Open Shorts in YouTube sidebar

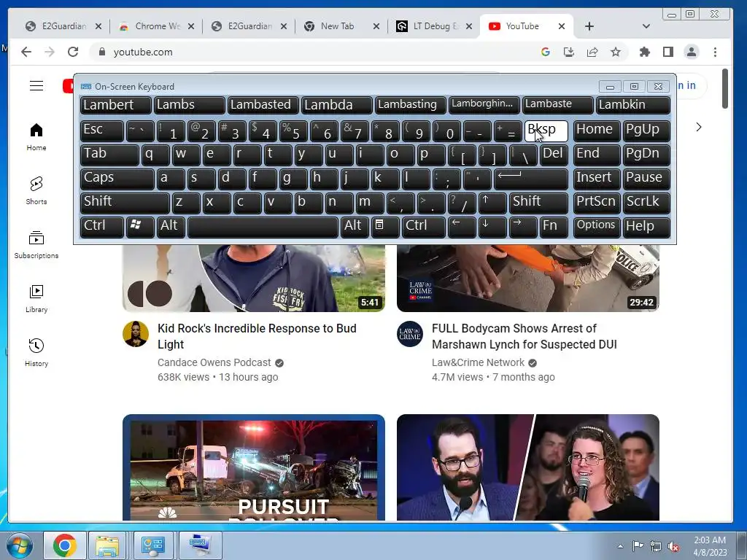point(36,191)
